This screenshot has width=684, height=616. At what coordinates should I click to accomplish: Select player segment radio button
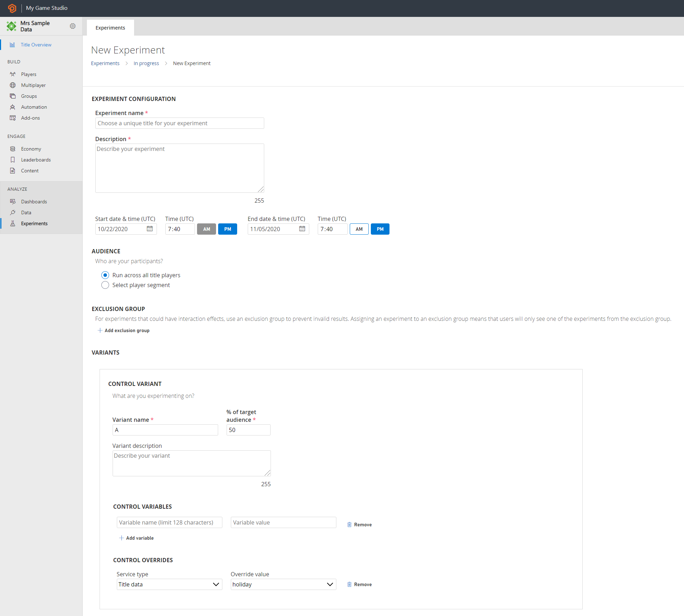coord(105,285)
